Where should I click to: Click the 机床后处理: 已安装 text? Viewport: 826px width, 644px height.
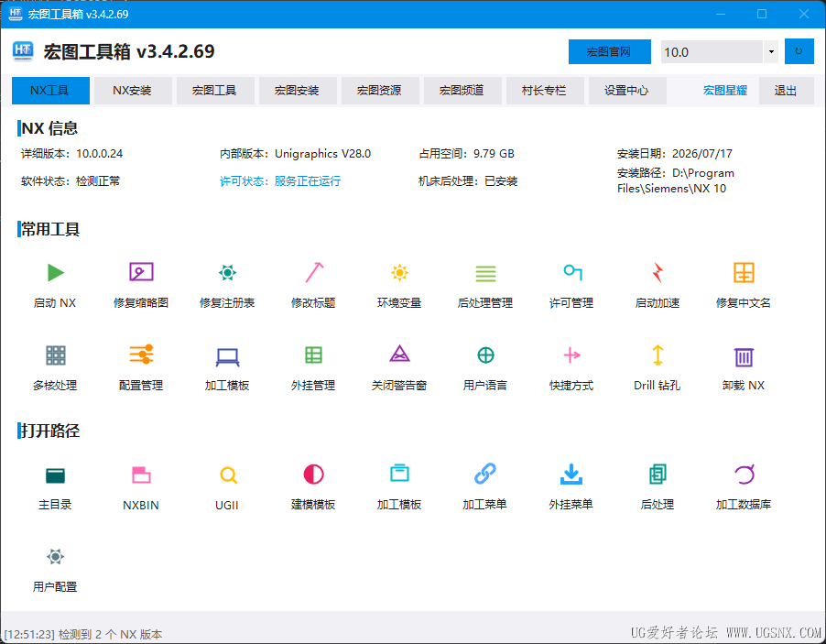point(468,181)
